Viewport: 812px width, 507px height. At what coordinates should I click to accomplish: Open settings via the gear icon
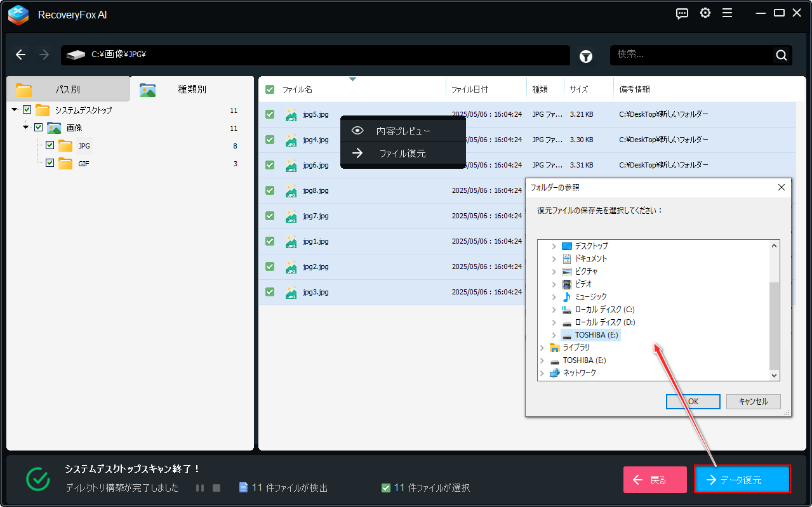(x=705, y=13)
